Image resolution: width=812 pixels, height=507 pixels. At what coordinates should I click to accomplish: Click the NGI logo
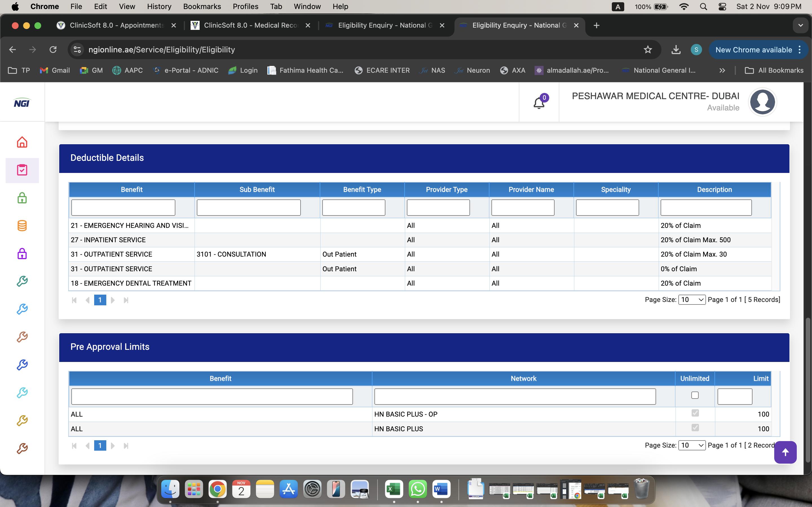22,103
